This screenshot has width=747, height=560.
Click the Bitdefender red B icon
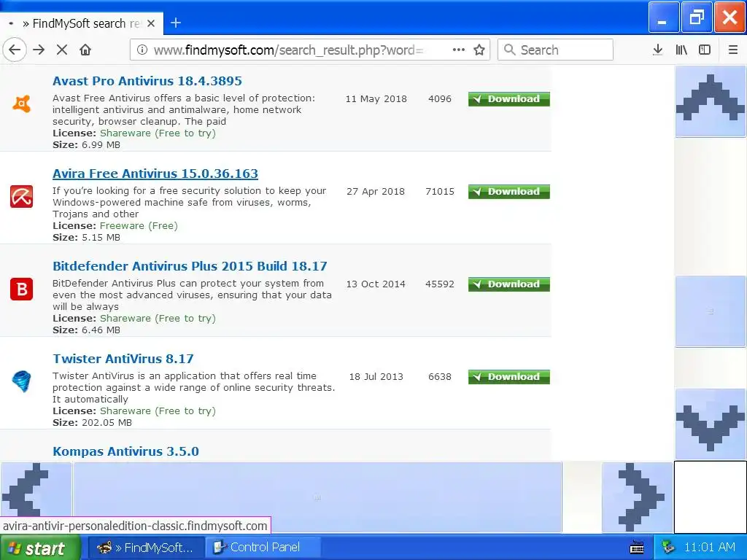click(x=21, y=289)
